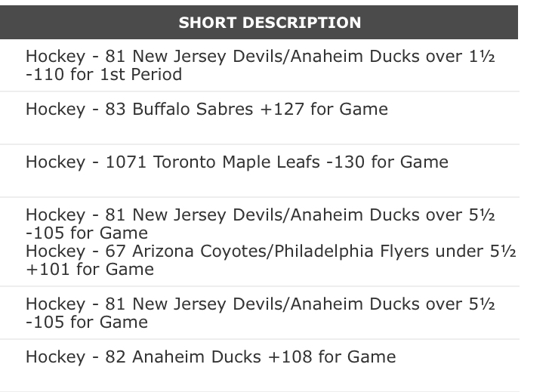Click the SHORT DESCRIPTION column header
The image size is (549, 392).
[270, 23]
